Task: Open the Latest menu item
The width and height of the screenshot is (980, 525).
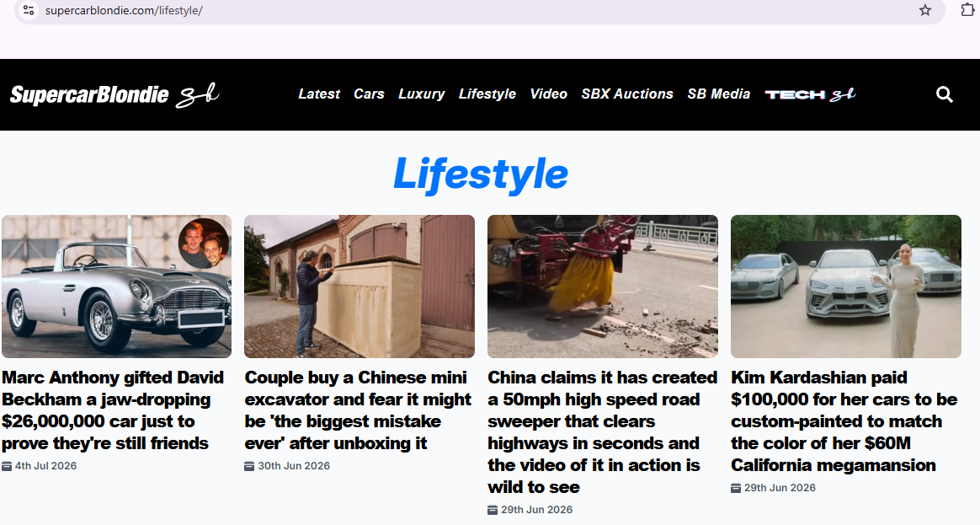Action: coord(319,94)
